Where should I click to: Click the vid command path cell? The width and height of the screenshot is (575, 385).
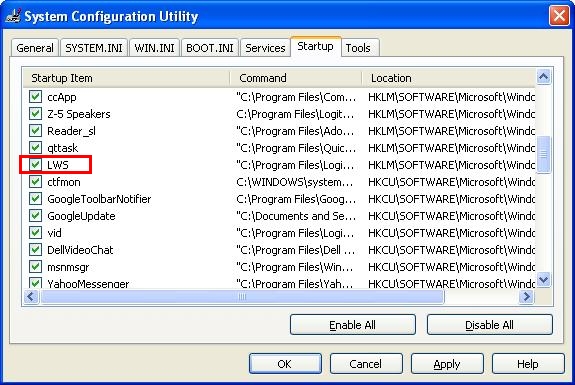tap(295, 233)
